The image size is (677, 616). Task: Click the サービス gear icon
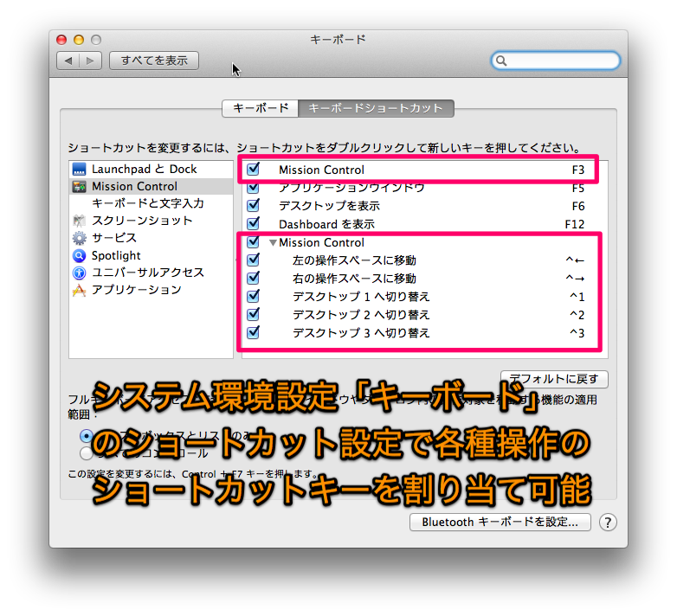coord(79,238)
